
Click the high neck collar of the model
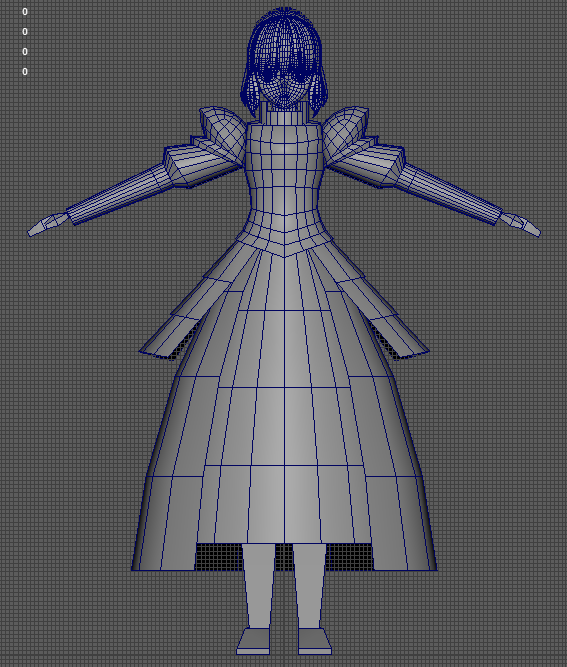(x=284, y=113)
